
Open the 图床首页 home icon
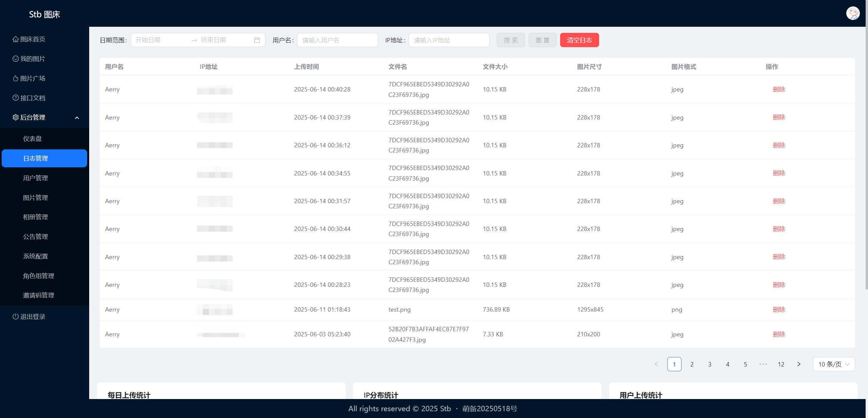[x=15, y=39]
